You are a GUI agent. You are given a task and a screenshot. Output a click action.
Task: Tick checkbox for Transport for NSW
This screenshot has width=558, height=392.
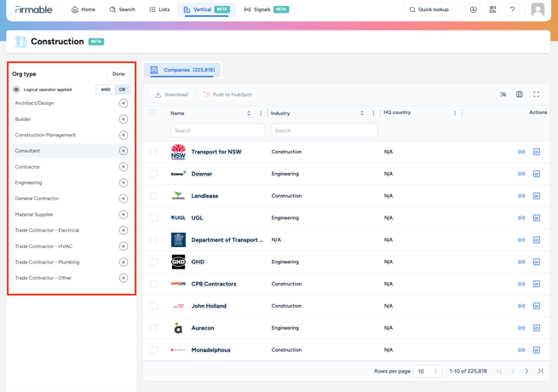(x=153, y=152)
